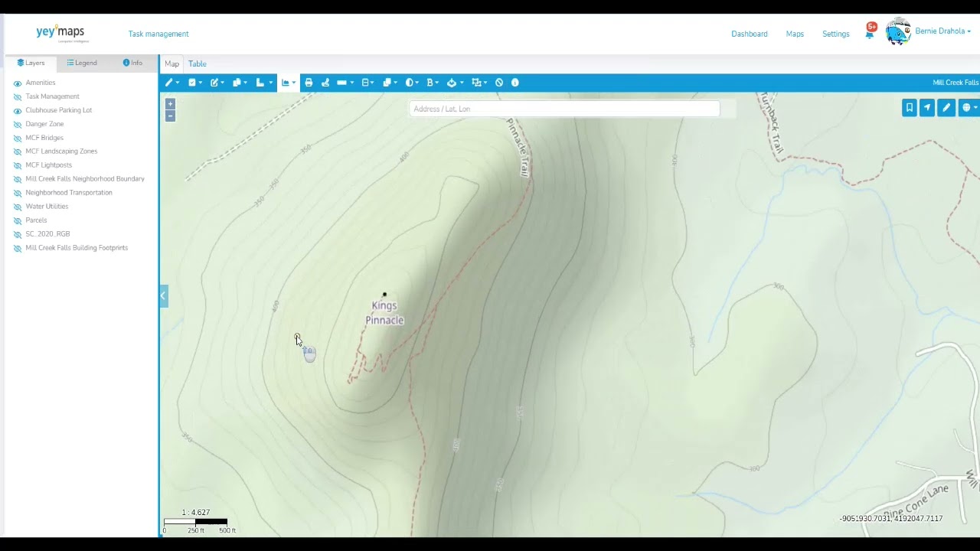980x551 pixels.
Task: Switch to the Legend tab
Action: tap(82, 63)
